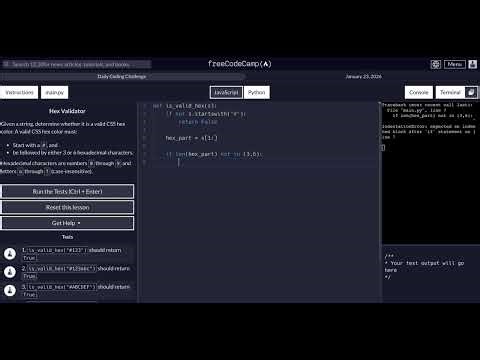Viewport: 480px width, 360px height.
Task: Click the def is_valid_hex code line
Action: [184, 106]
